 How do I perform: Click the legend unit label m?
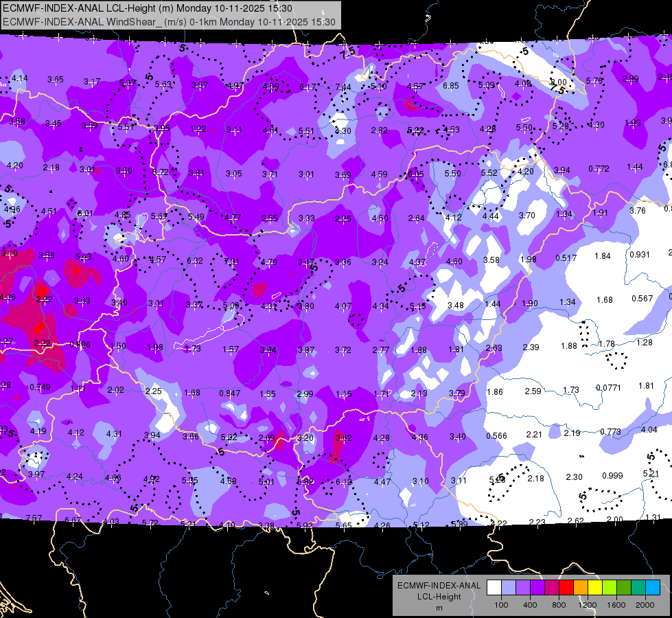click(439, 608)
